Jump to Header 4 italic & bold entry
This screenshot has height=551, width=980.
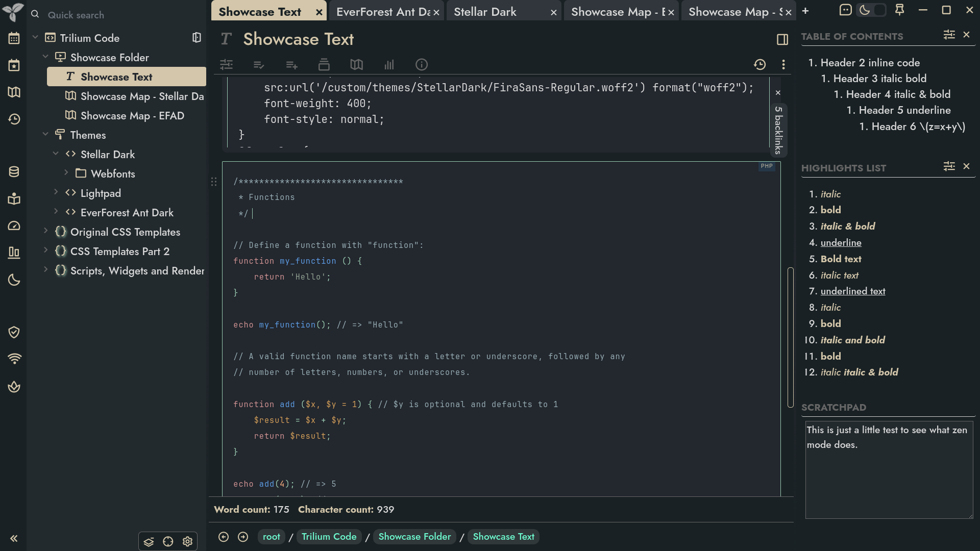(x=898, y=94)
